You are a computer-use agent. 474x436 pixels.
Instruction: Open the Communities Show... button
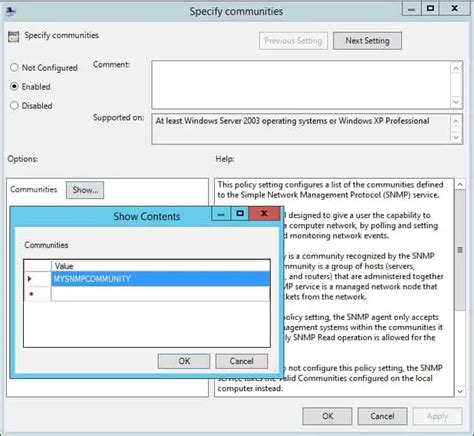[x=85, y=190]
